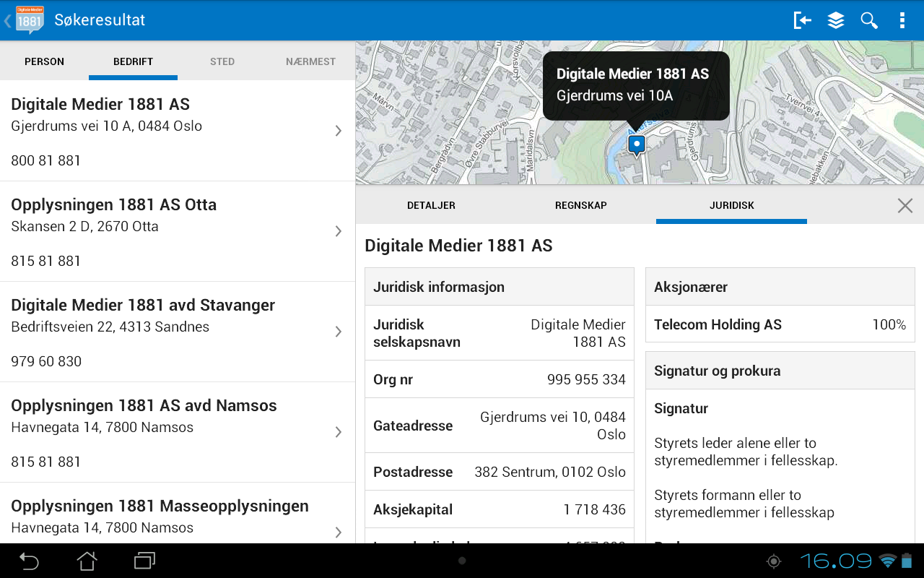The height and width of the screenshot is (578, 924).
Task: Open search with the magnifier icon
Action: click(x=869, y=20)
